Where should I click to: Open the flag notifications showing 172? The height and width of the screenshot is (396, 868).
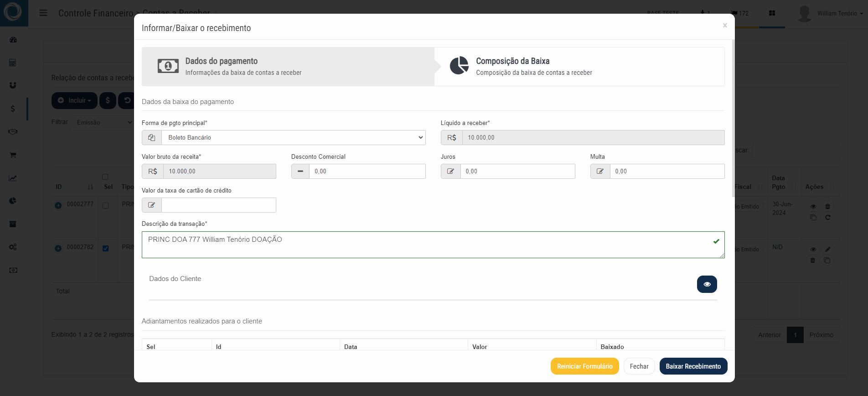(740, 13)
